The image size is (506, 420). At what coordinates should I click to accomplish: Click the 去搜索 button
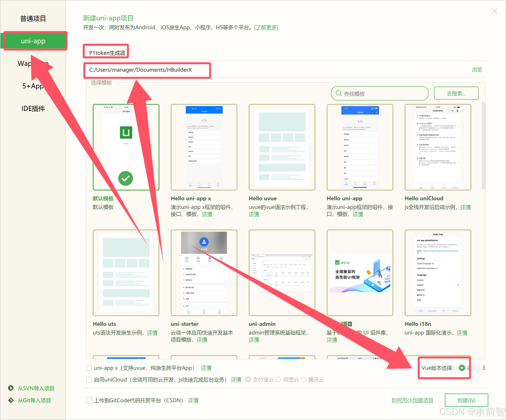(456, 93)
